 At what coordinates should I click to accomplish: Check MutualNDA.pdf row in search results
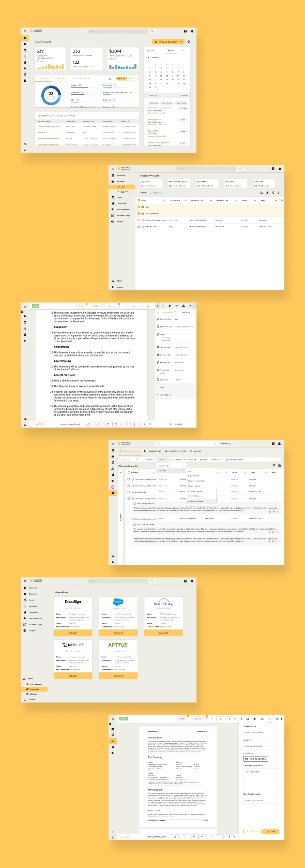(x=129, y=492)
